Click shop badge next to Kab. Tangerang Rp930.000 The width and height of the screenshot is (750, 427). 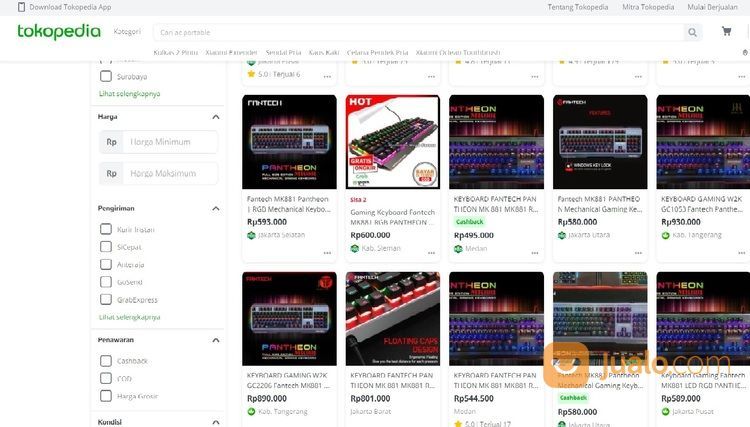click(665, 235)
